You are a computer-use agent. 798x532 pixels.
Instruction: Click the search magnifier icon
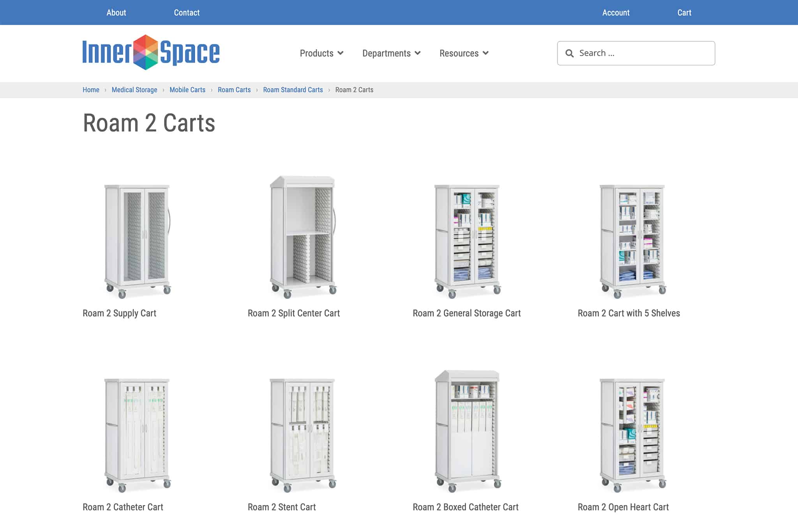point(569,53)
